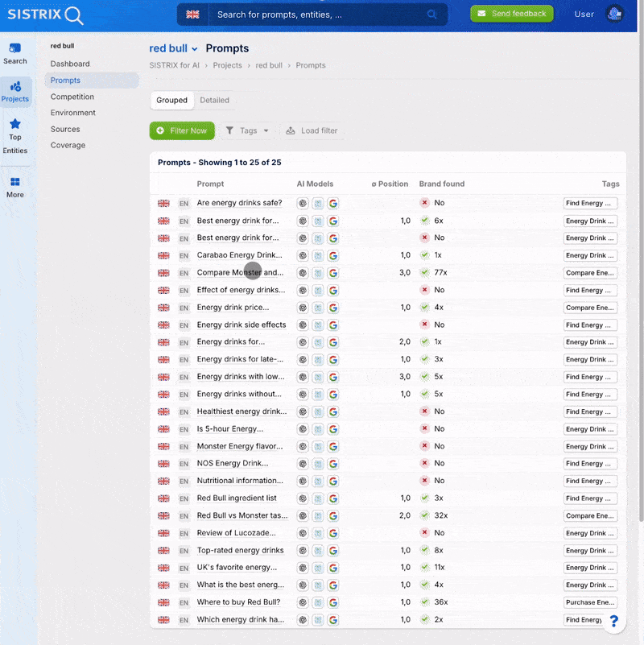Open the user avatar icon

pyautogui.click(x=614, y=14)
